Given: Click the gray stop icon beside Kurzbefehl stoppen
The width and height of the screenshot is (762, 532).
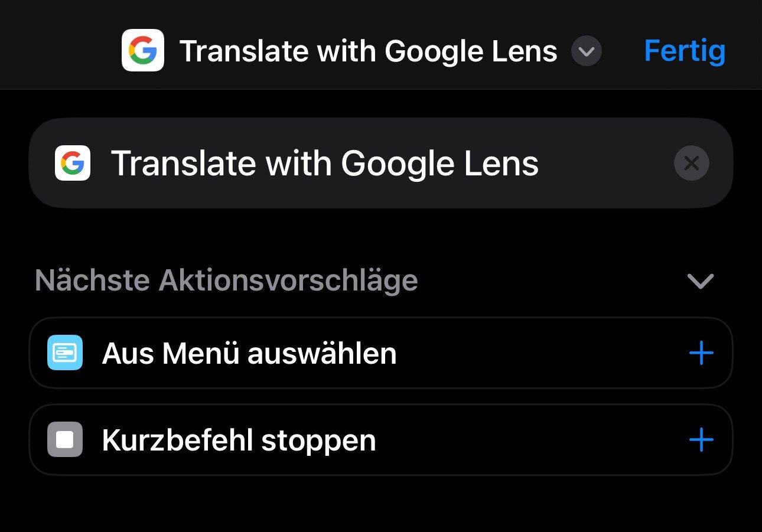Looking at the screenshot, I should click(x=65, y=439).
